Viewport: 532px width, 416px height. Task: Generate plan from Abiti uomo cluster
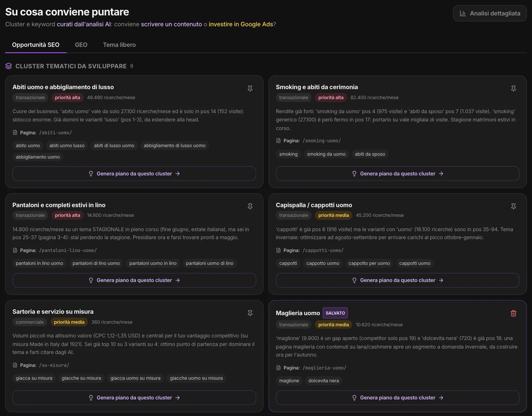tap(134, 173)
